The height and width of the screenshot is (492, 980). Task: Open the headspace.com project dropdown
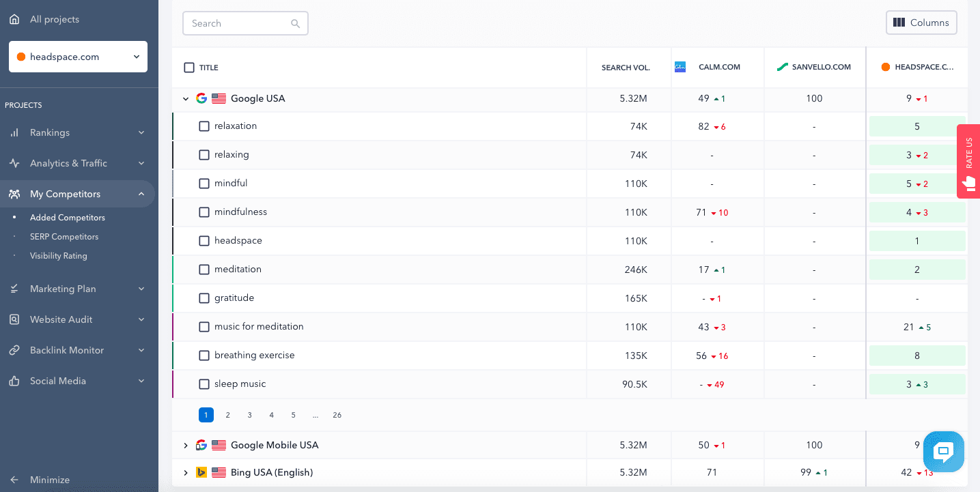coord(78,57)
